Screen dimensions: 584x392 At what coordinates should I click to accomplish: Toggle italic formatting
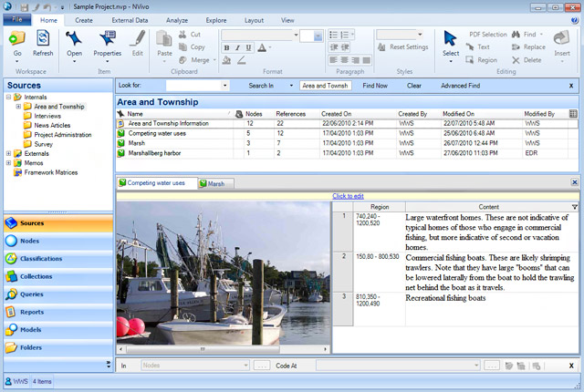point(237,47)
